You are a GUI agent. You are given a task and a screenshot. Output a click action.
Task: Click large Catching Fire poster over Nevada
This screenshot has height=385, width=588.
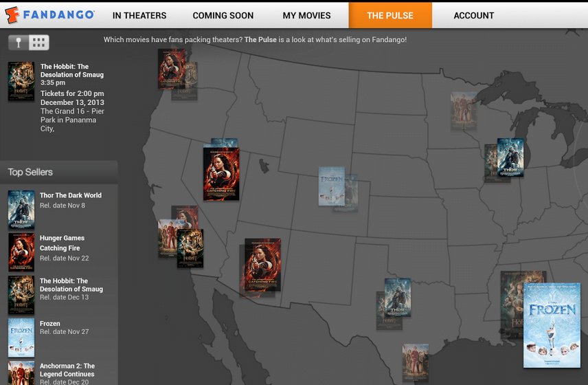[221, 174]
